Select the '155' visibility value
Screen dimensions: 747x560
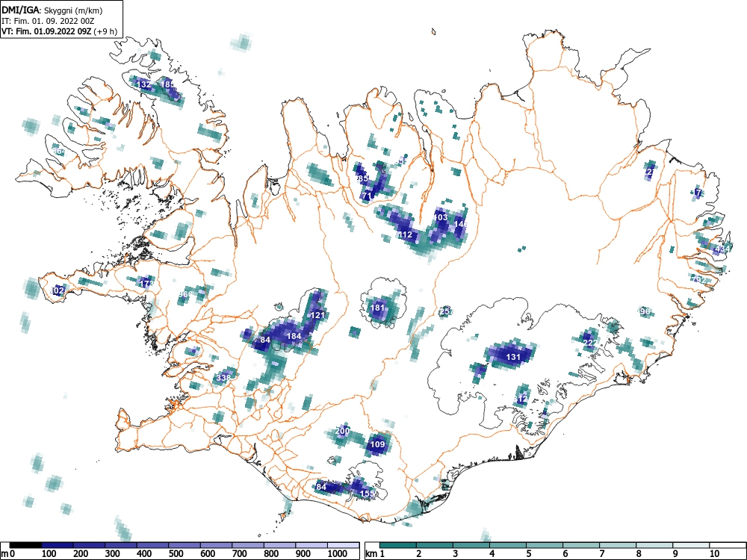coord(367,494)
